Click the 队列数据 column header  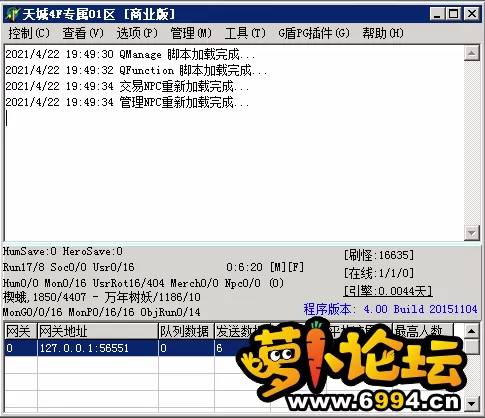pos(186,331)
